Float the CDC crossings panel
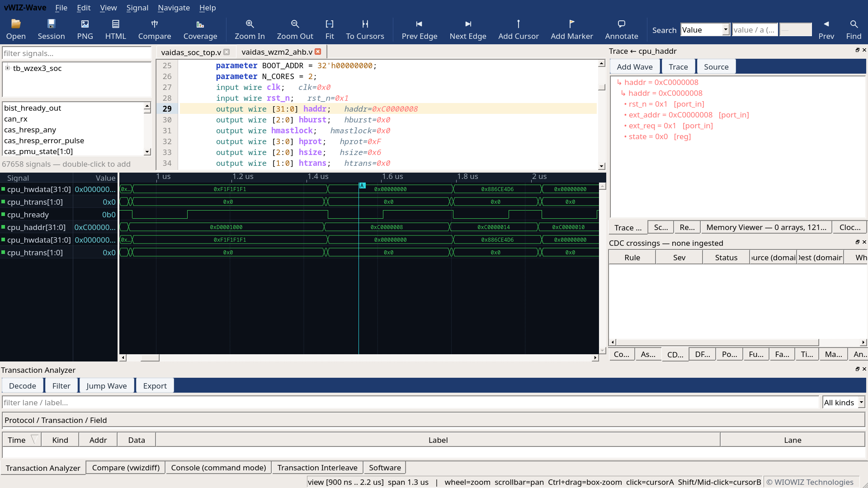Screen dimensions: 868x488 coord(857,242)
